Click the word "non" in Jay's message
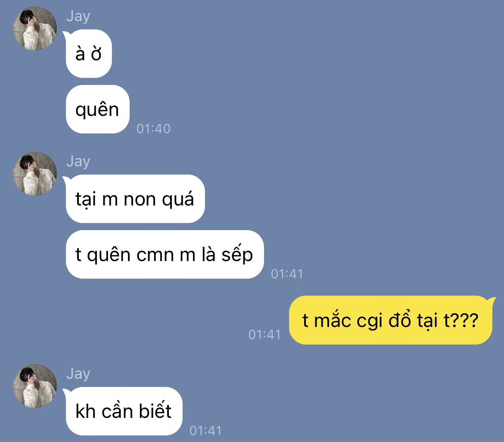Image resolution: width=504 pixels, height=442 pixels. click(140, 200)
